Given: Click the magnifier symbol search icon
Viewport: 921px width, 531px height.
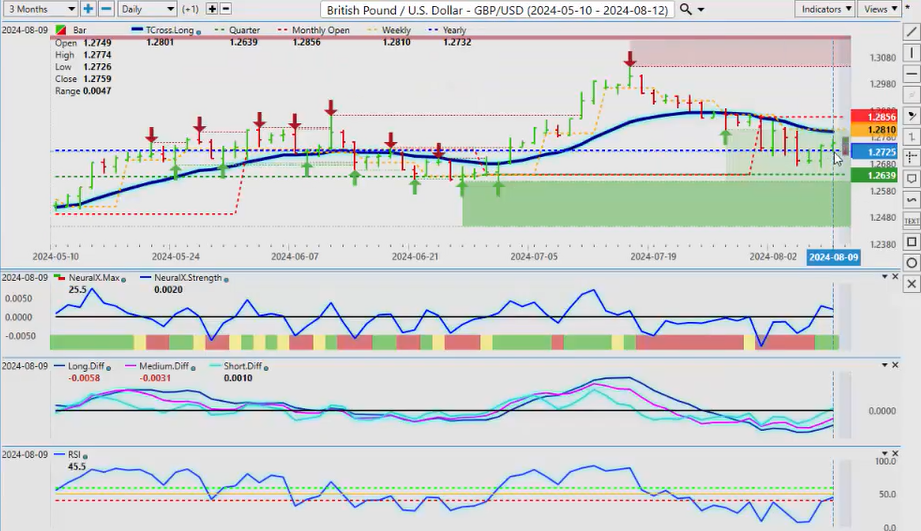Looking at the screenshot, I should tap(685, 9).
